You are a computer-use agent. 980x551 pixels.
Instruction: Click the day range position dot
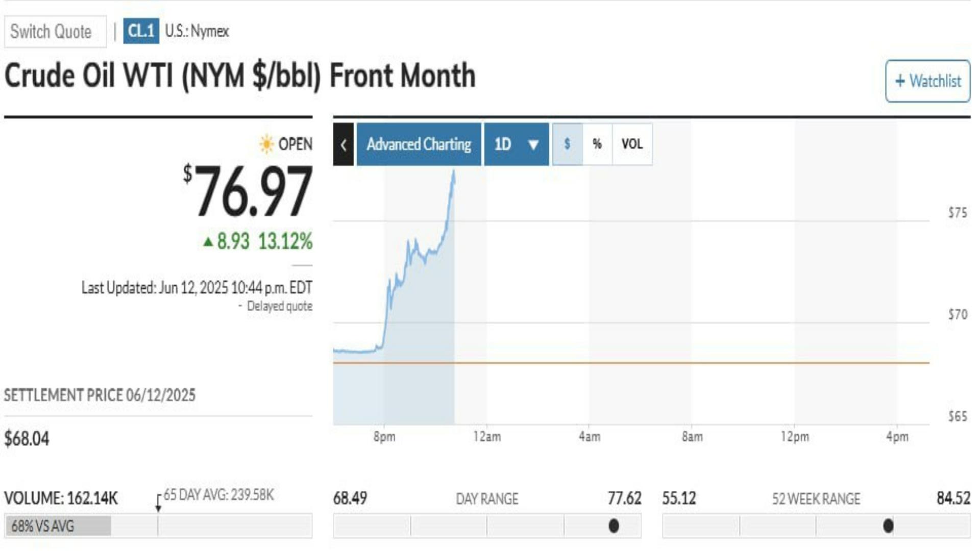tap(614, 525)
